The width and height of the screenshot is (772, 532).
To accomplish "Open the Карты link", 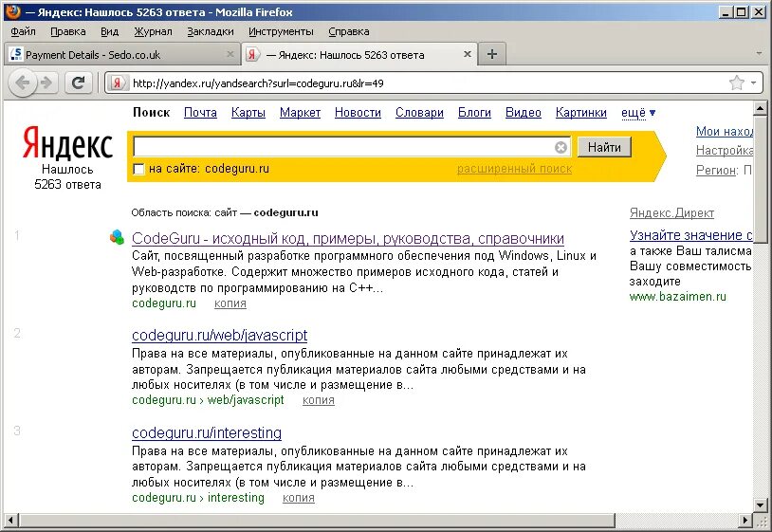I will click(248, 113).
